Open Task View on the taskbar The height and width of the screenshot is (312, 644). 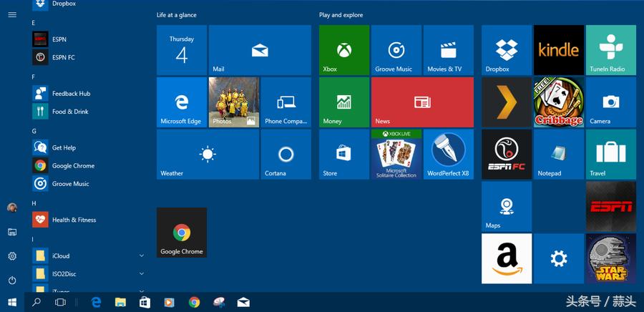pyautogui.click(x=60, y=303)
